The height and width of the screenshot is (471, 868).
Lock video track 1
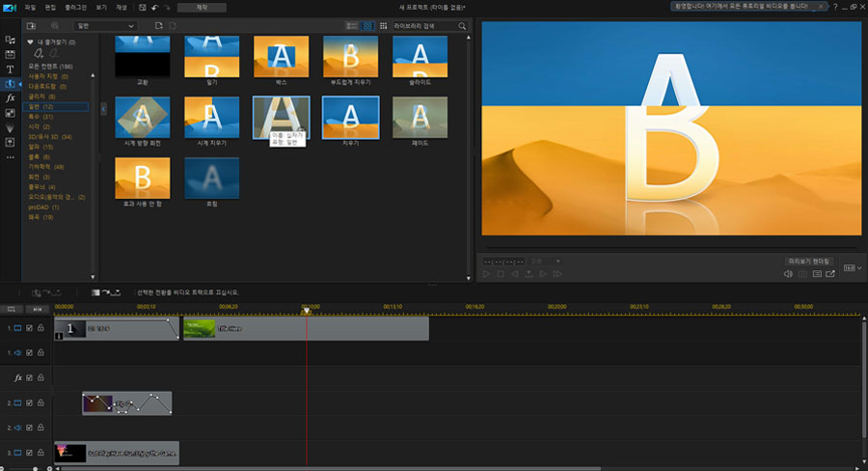(x=41, y=328)
